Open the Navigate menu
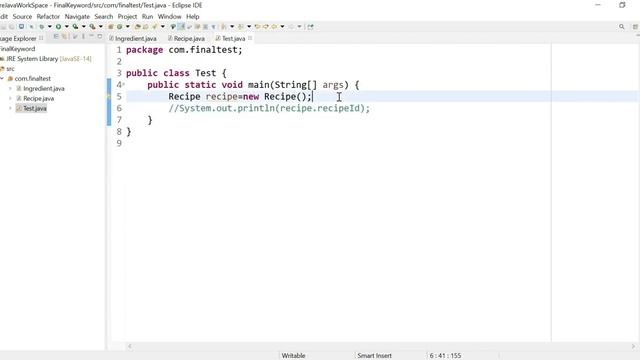Viewport: 640px width, 360px height. [x=77, y=17]
